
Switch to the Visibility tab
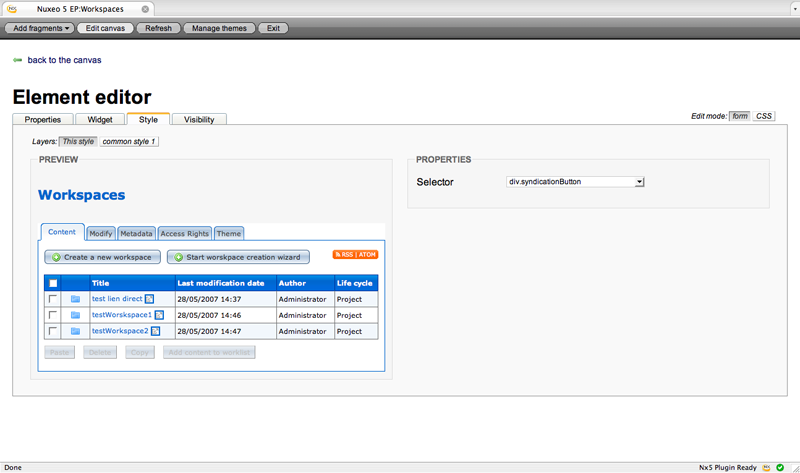199,119
